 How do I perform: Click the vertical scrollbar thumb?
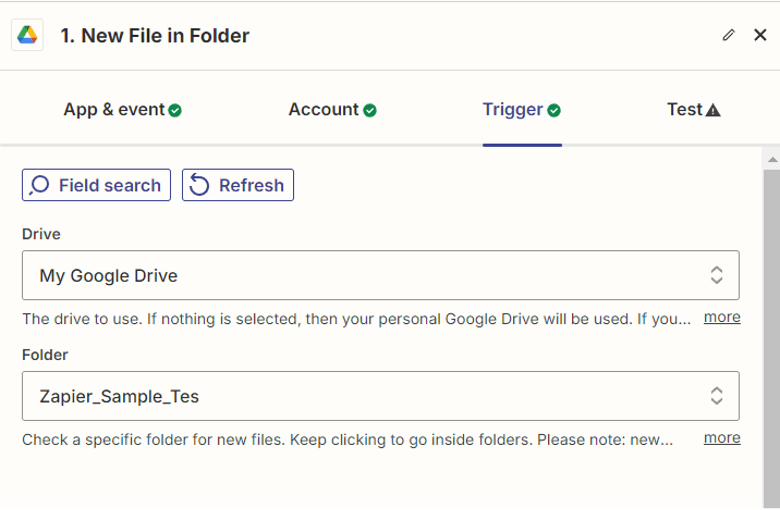point(772,338)
